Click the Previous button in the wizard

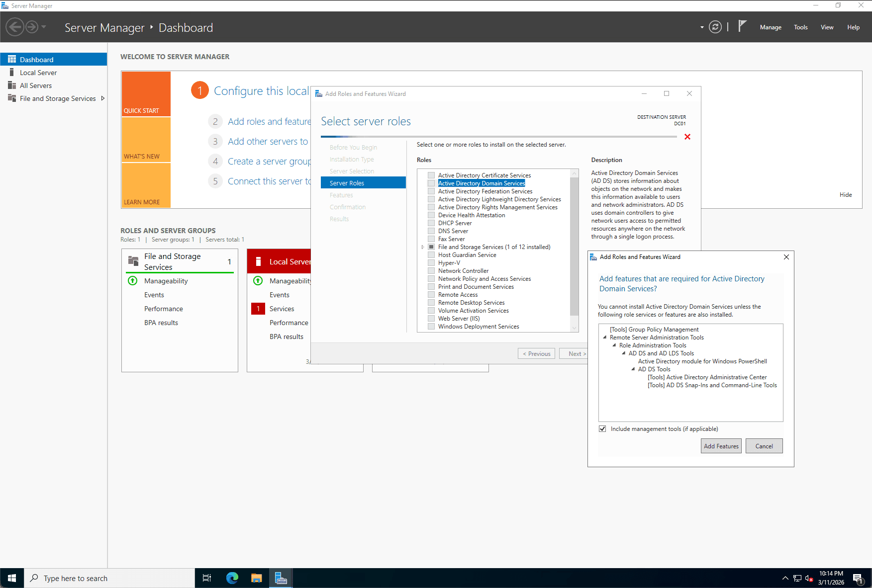click(536, 353)
